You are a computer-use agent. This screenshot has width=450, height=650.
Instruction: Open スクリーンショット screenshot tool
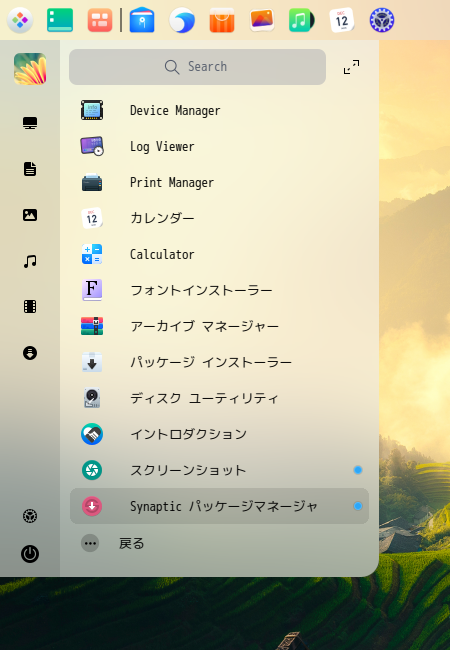click(x=219, y=470)
